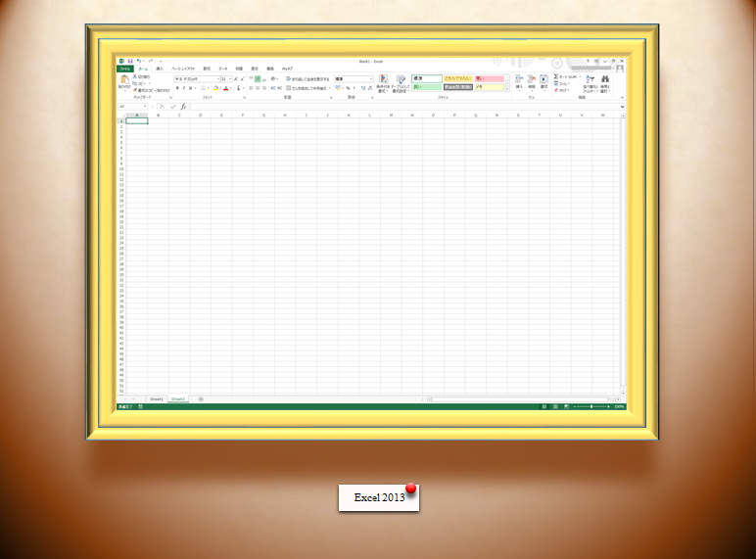Switch to Page Layout view in status bar
This screenshot has width=756, height=559.
555,406
